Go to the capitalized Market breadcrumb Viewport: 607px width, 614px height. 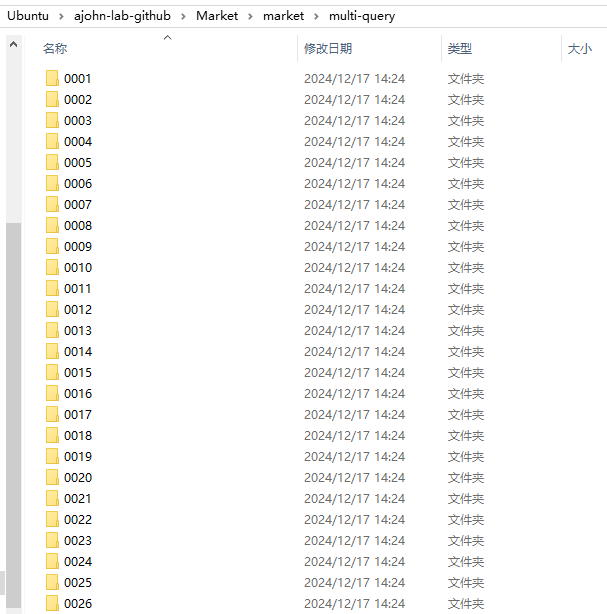(x=217, y=16)
